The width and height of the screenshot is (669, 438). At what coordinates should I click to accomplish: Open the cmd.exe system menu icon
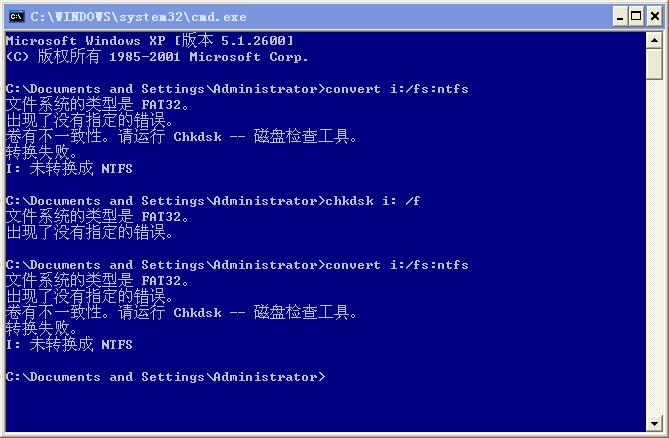click(16, 17)
